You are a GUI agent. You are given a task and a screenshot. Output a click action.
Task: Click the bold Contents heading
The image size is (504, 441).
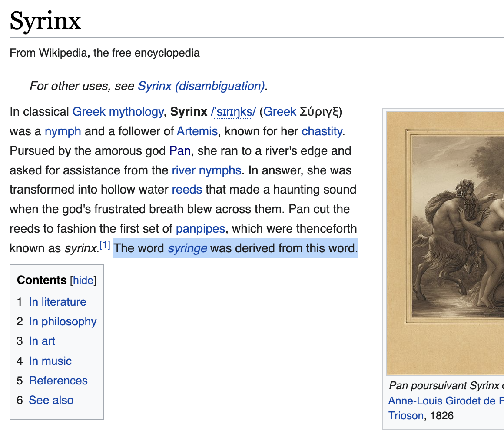42,280
